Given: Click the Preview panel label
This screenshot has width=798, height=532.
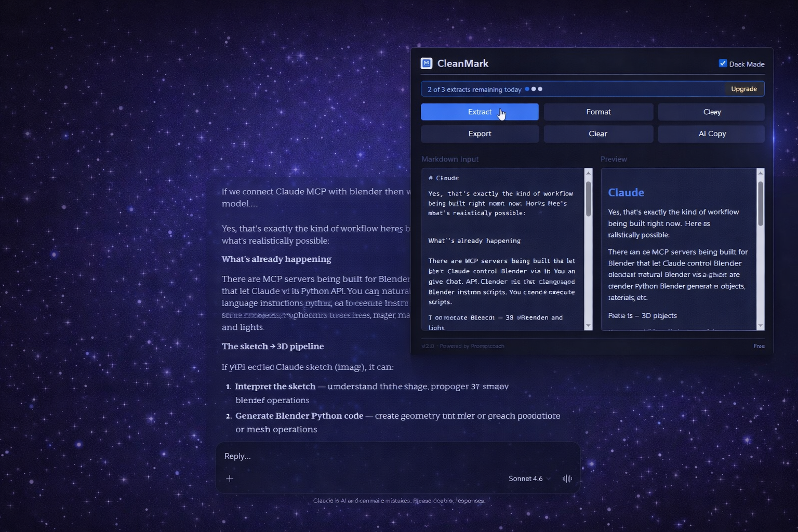Looking at the screenshot, I should coord(614,159).
